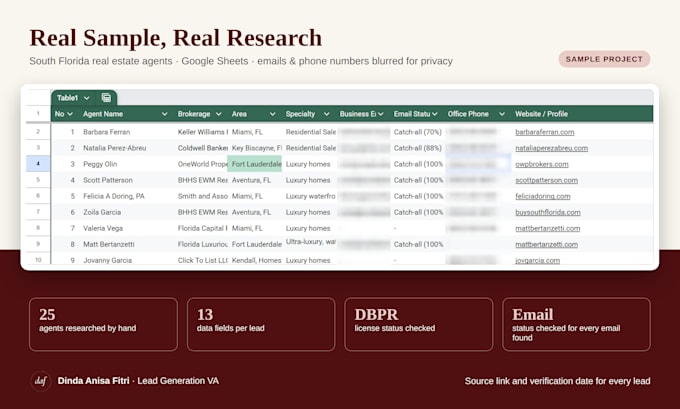Click the 13 data fields per lead card
680x409 pixels.
tap(261, 324)
